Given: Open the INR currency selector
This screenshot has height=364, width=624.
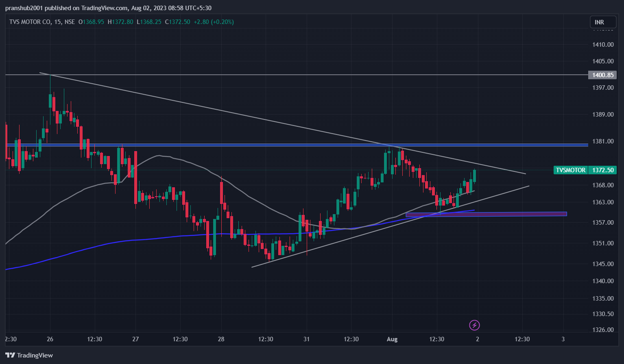Looking at the screenshot, I should point(603,22).
